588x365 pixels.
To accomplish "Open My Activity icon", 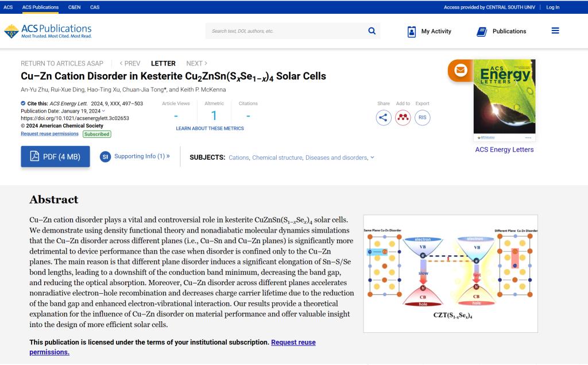I will [412, 32].
